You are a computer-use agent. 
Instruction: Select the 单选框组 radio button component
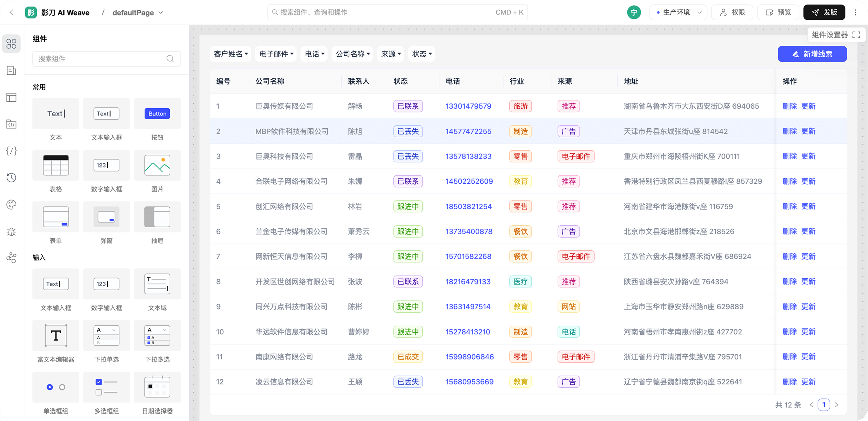tap(55, 387)
